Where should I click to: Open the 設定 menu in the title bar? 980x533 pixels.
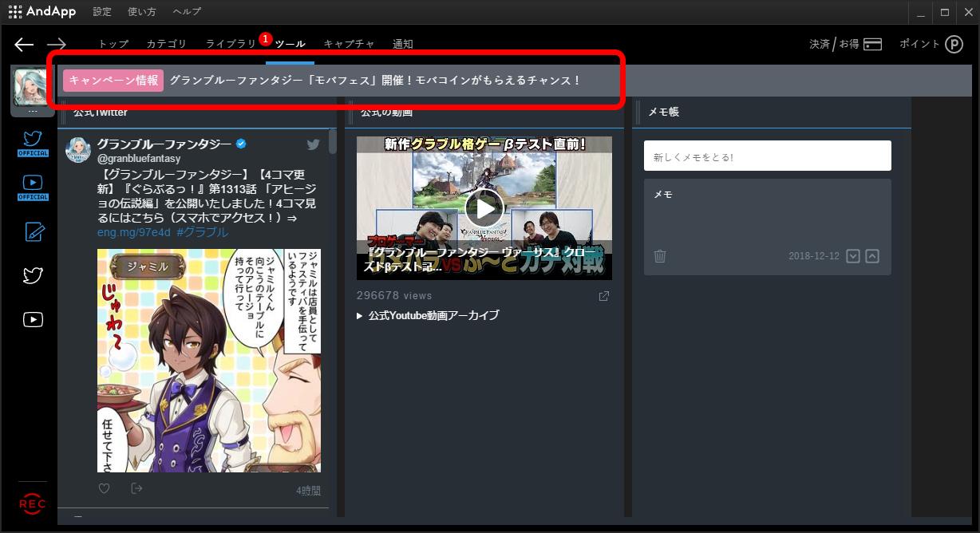pos(102,11)
